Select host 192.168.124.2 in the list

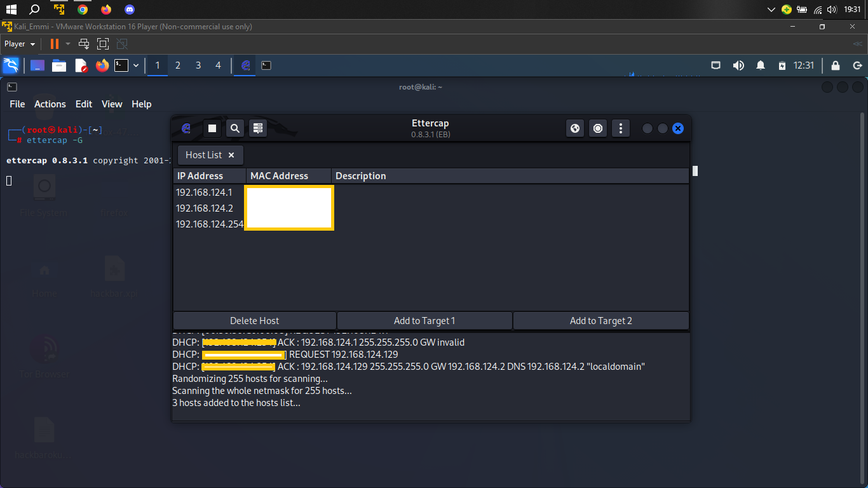(x=431, y=208)
